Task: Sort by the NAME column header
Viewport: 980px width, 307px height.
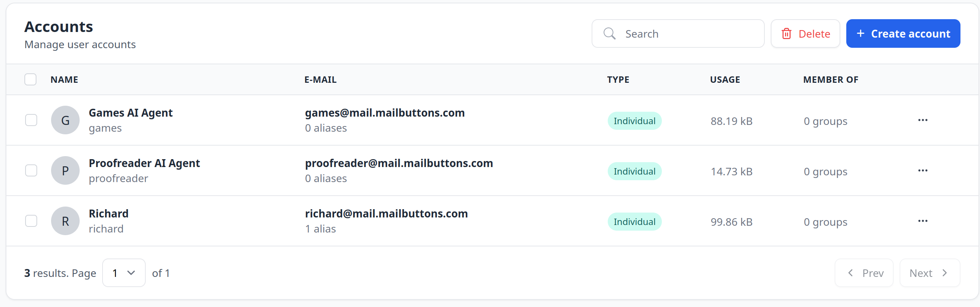Action: coord(64,79)
